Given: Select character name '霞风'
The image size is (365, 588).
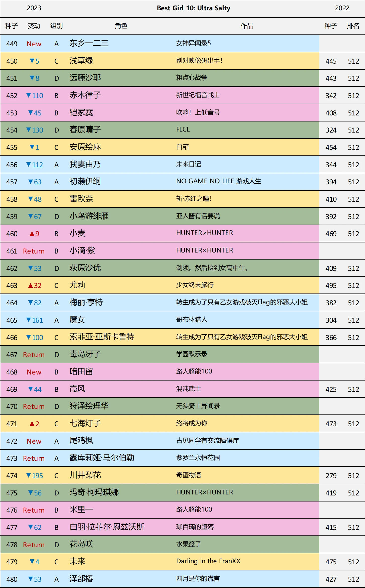Looking at the screenshot, I should (x=77, y=389).
